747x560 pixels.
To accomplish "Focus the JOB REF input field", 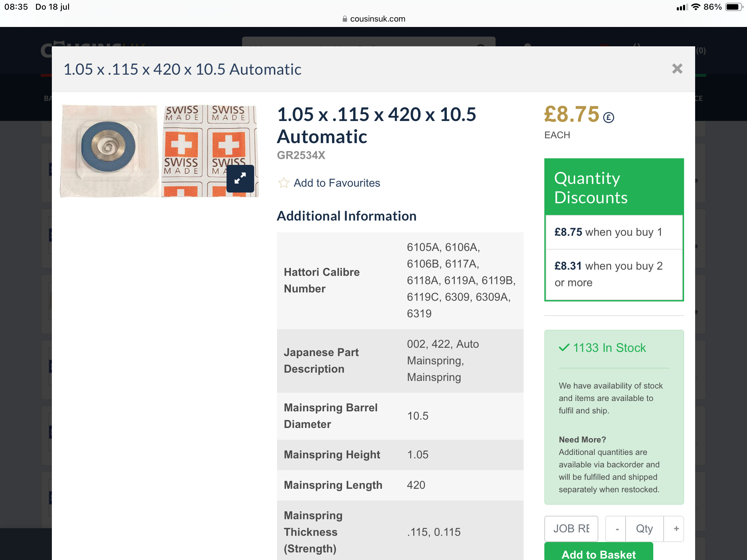I will [571, 529].
